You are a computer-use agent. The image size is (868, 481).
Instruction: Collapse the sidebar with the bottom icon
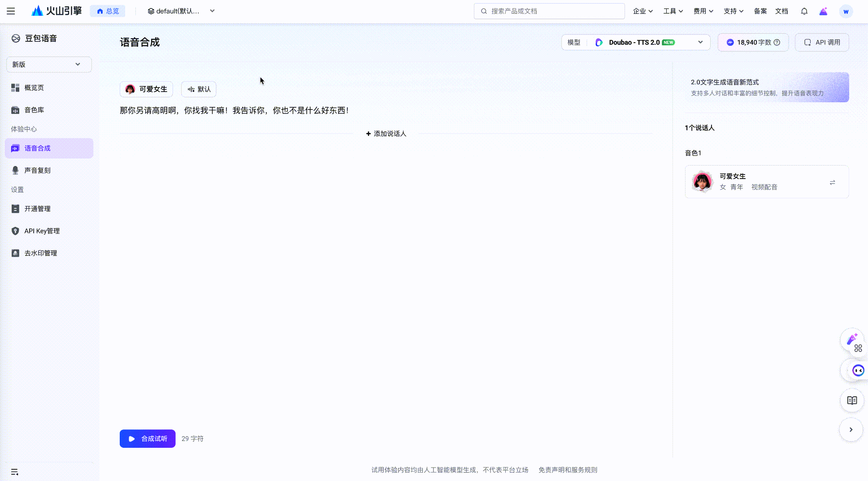(x=15, y=472)
